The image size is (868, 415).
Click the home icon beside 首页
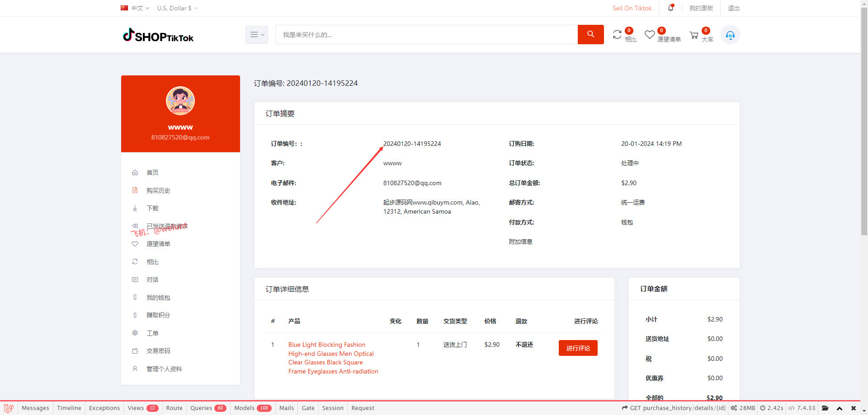click(x=135, y=173)
